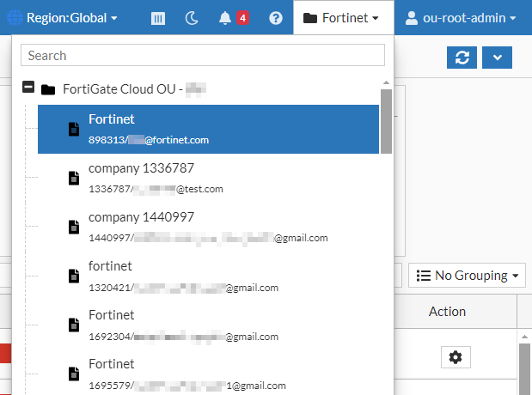Open the Fortinet account selector dropdown
Viewport: 532px width, 395px height.
coord(342,18)
